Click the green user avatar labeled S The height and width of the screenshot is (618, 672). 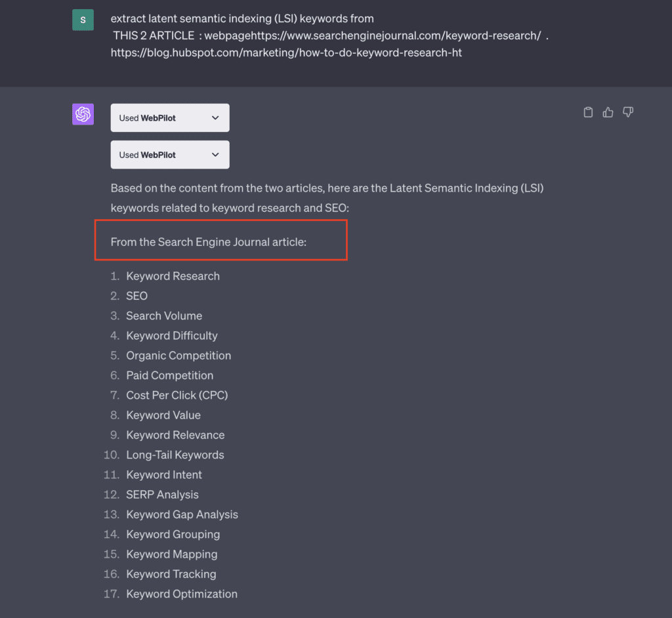(x=83, y=20)
